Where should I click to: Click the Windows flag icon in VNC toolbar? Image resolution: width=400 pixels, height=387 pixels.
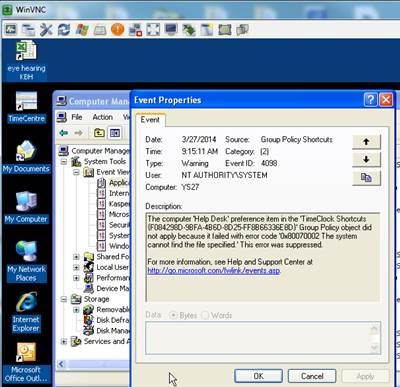82,30
